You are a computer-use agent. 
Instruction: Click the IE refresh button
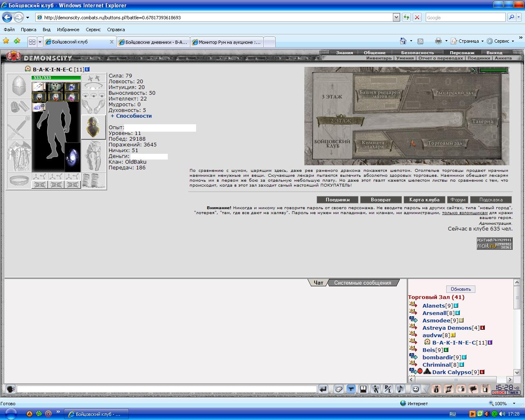pos(406,17)
